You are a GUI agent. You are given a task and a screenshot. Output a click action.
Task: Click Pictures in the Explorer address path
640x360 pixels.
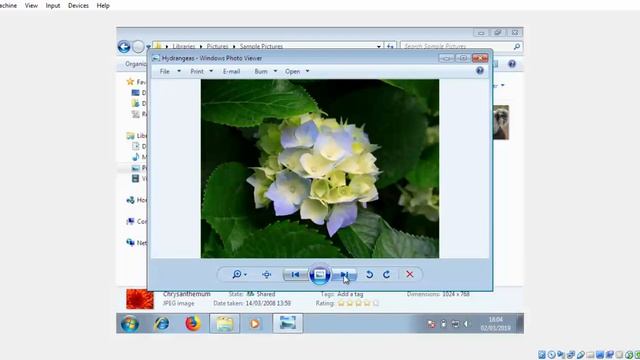[218, 47]
